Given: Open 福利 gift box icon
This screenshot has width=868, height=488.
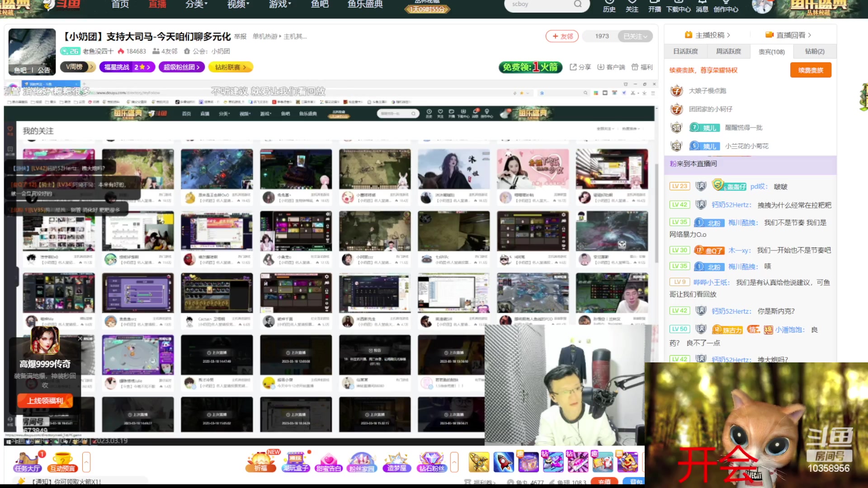Looking at the screenshot, I should click(642, 67).
